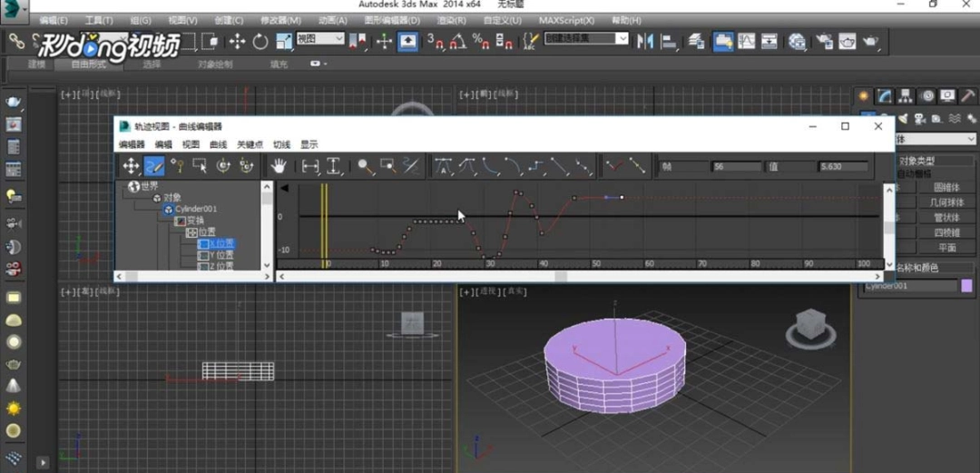Open the MAXScript(X) menu
This screenshot has height=473, width=980.
pyautogui.click(x=566, y=21)
